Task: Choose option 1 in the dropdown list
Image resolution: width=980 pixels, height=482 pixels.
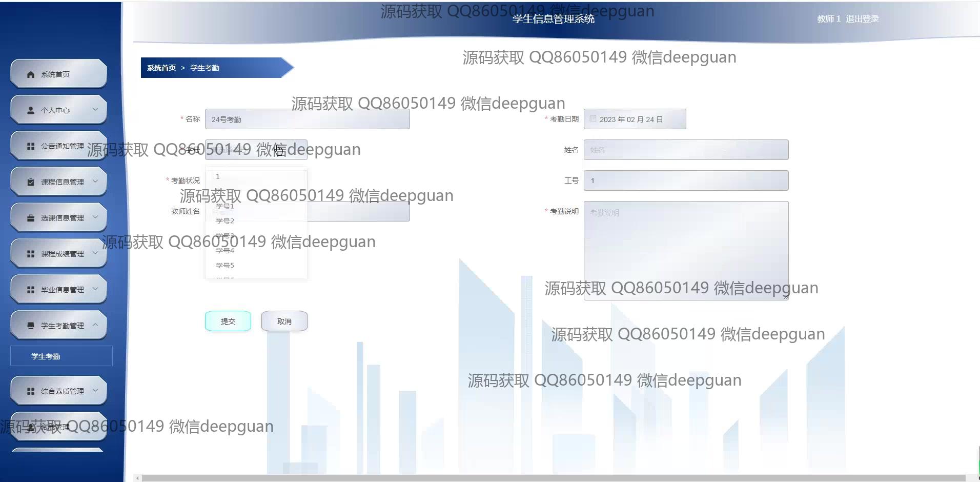Action: (x=256, y=176)
